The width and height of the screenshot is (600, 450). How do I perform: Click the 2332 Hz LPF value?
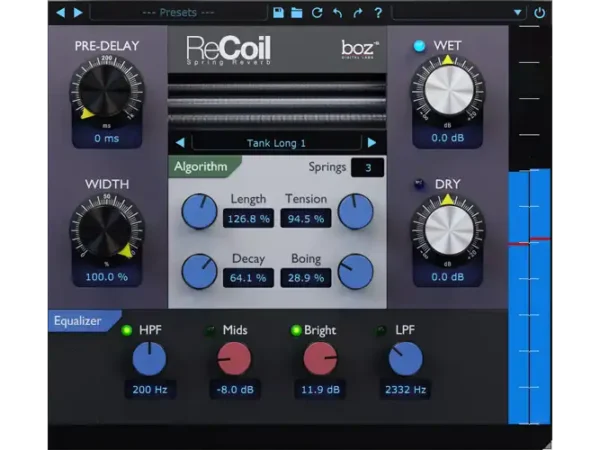[406, 390]
